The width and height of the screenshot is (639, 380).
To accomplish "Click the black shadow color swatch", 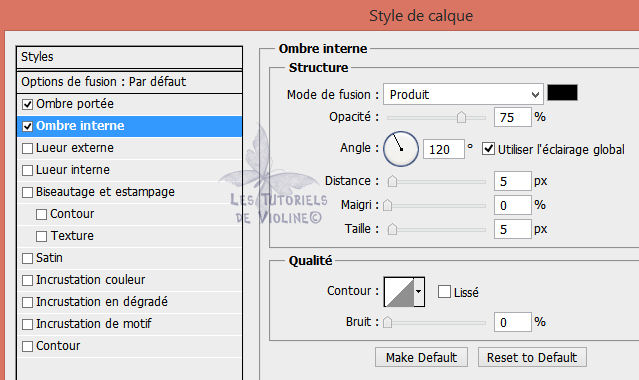I will coord(562,93).
